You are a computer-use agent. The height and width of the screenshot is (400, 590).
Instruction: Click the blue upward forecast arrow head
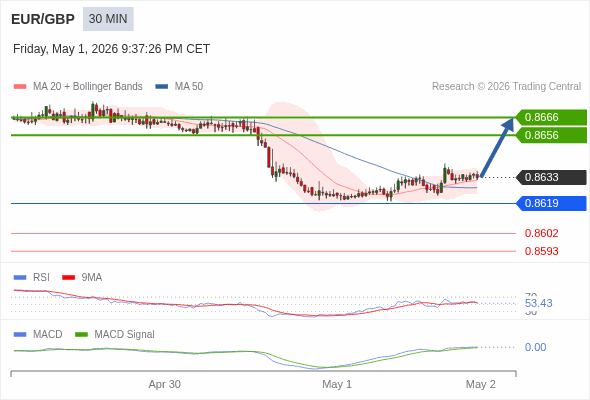508,124
